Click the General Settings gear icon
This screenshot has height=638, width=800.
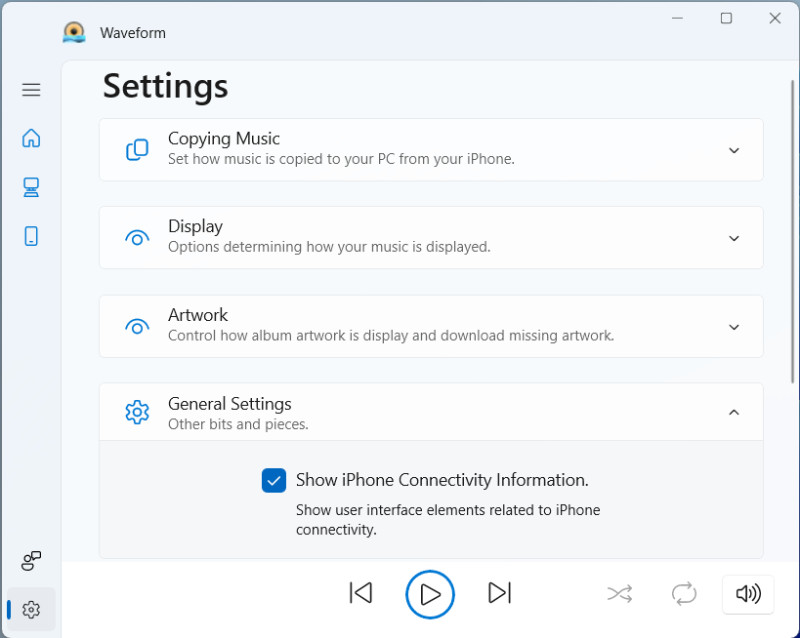click(137, 412)
